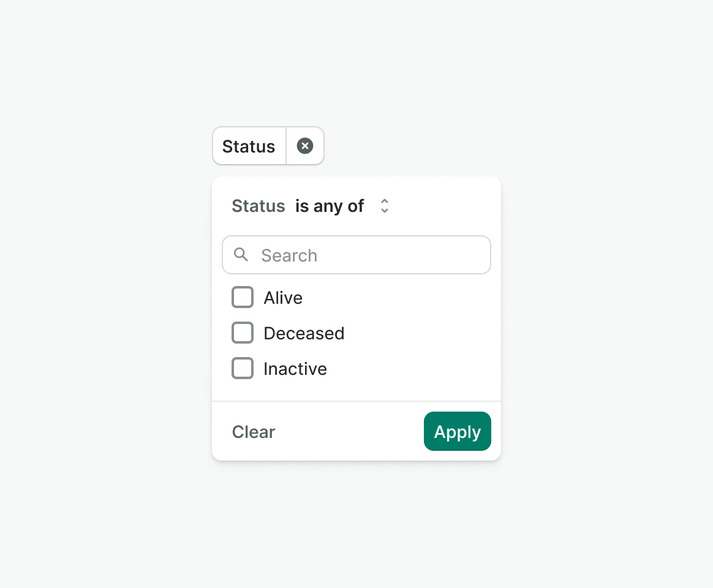The width and height of the screenshot is (713, 588).
Task: Check the Inactive checkbox
Action: click(243, 368)
